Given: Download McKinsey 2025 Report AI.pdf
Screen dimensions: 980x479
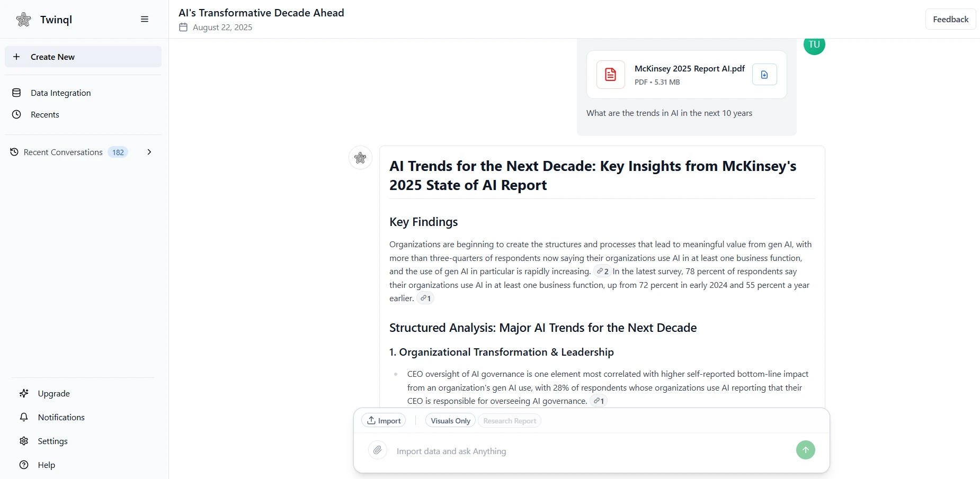Looking at the screenshot, I should (x=764, y=74).
